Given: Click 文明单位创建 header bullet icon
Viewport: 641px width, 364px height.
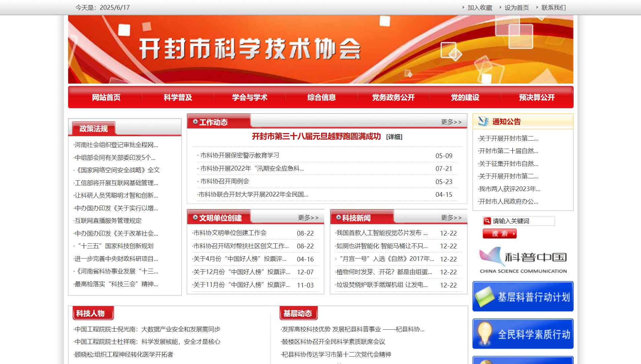Looking at the screenshot, I should click(x=195, y=217).
